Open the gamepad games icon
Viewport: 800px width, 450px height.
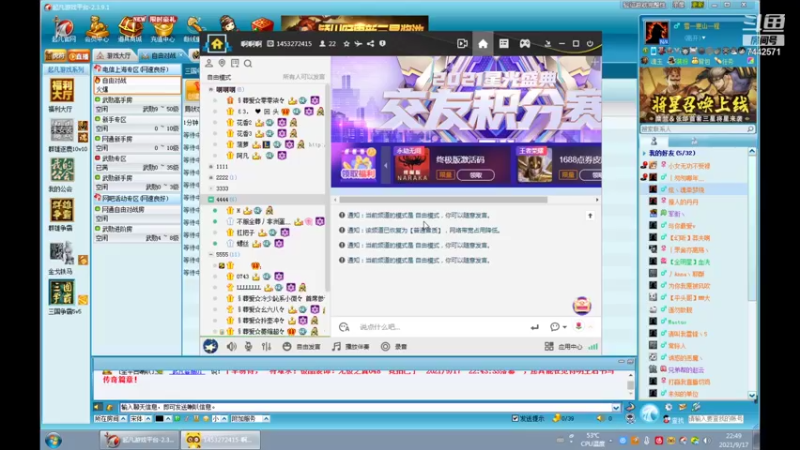pyautogui.click(x=524, y=44)
